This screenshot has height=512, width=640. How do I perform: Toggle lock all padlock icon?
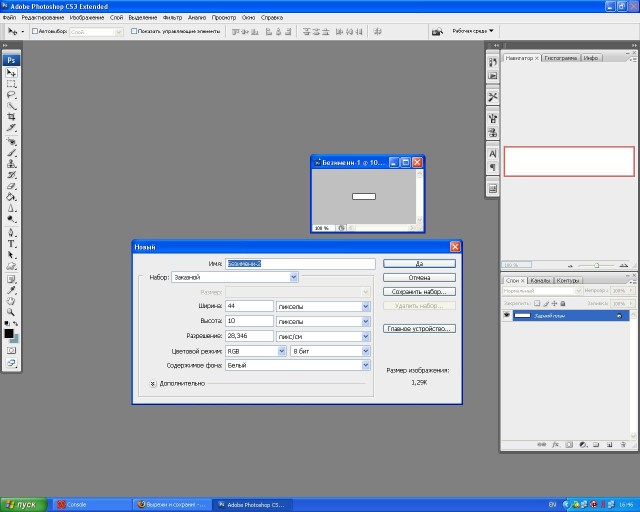tap(563, 303)
